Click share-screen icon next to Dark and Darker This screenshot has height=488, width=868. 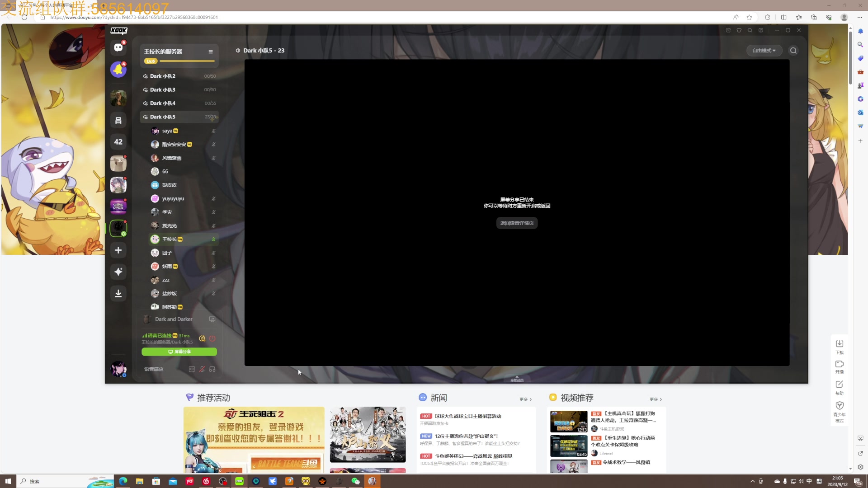(x=212, y=319)
